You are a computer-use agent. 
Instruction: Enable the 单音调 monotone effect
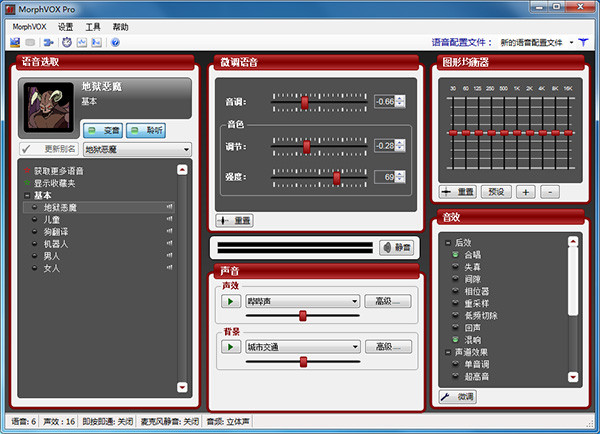pos(455,364)
